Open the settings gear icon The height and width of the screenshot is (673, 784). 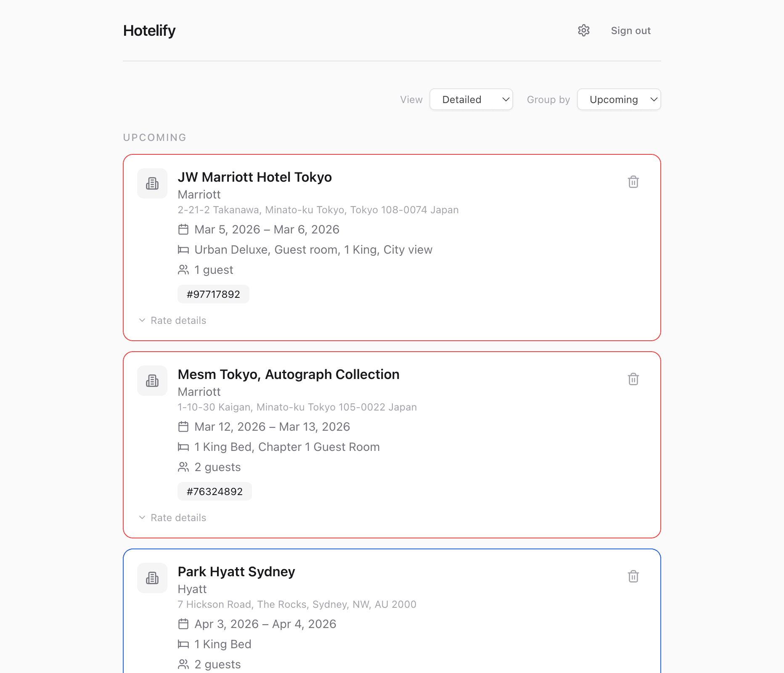click(x=583, y=30)
